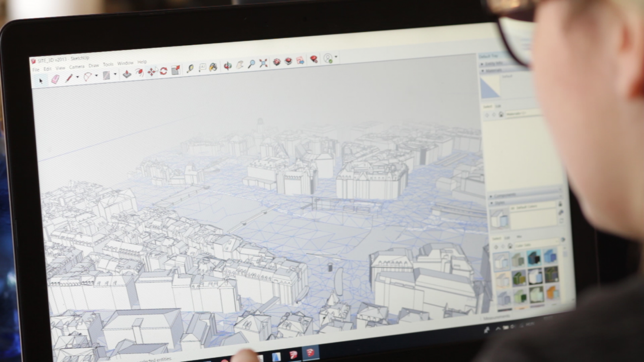
Task: Select the Rectangle shape tool
Action: tap(106, 75)
